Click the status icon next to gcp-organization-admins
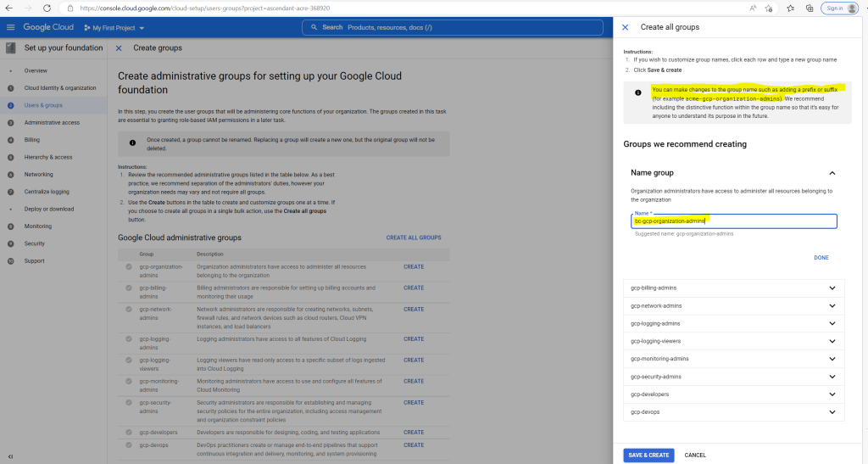Viewport: 868px width, 464px height. pos(129,267)
